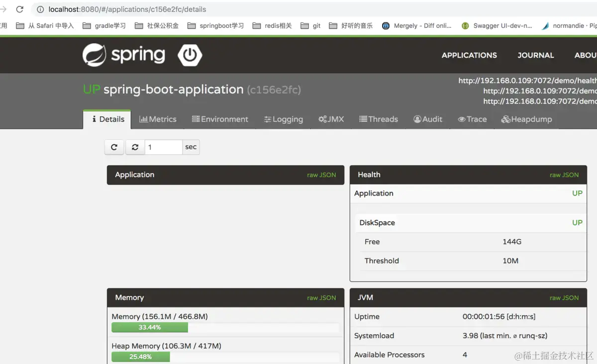The width and height of the screenshot is (597, 364).
Task: Open the 社保公积金 bookmark folder
Action: (x=156, y=26)
